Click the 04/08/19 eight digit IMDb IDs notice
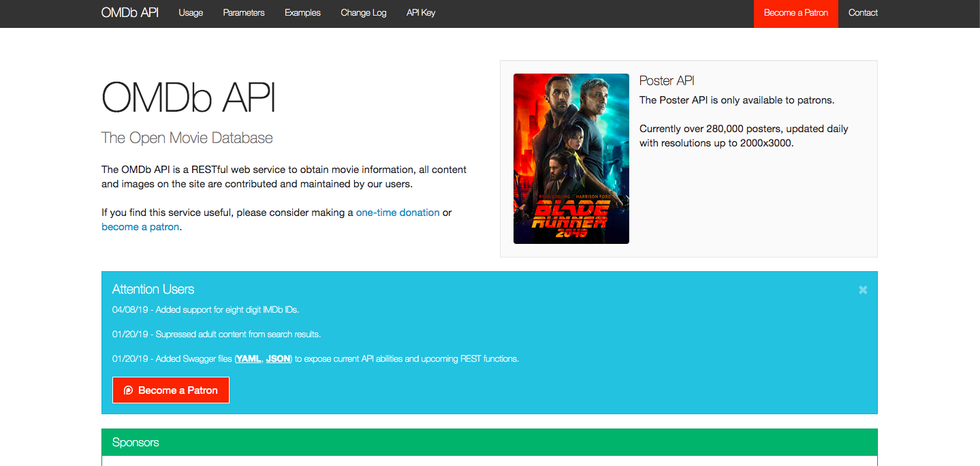The width and height of the screenshot is (980, 466). click(x=206, y=310)
